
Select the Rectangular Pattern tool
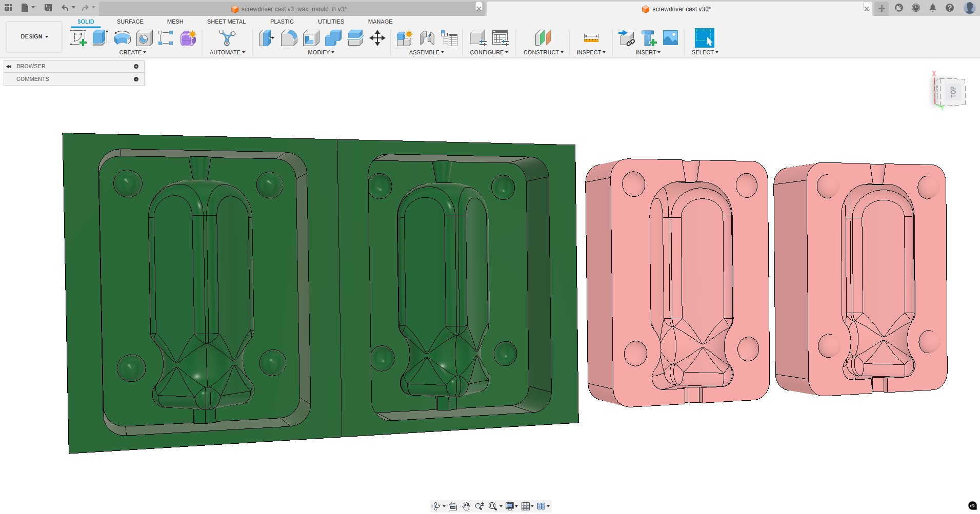166,38
